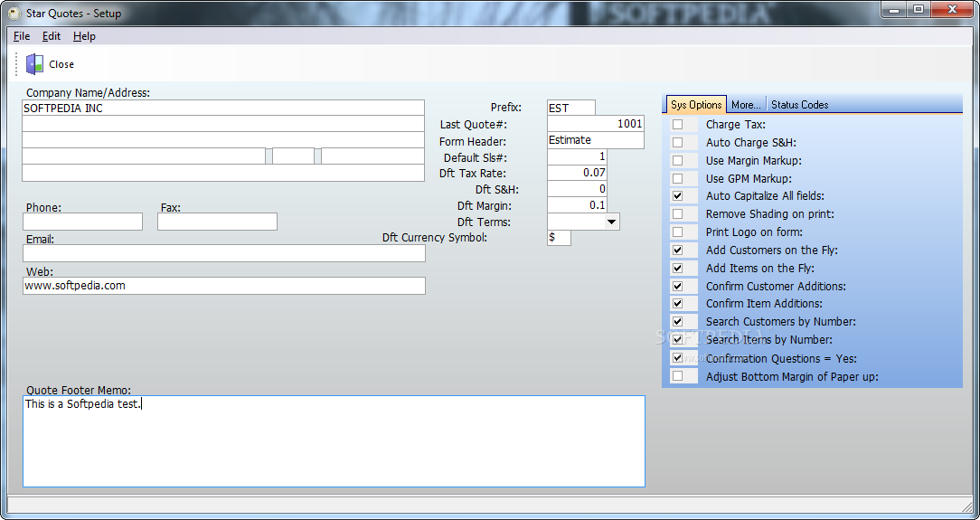Toggle Confirm Item Additions checkbox
The image size is (980, 520).
[677, 303]
